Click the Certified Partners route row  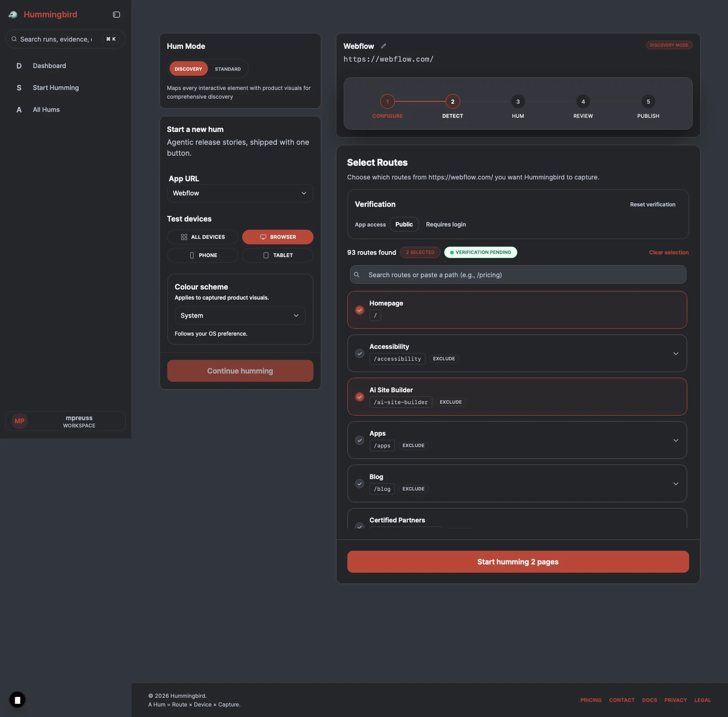pos(517,519)
